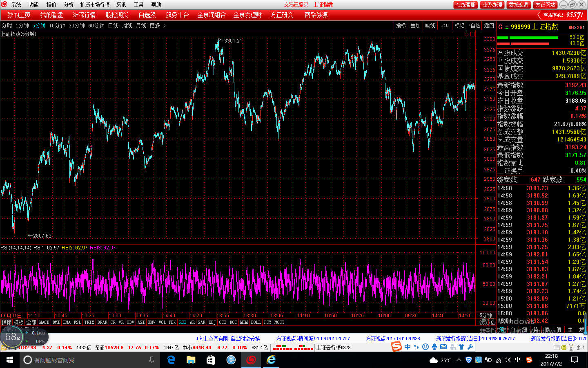Viewport: 588px width, 368px height.
Task: Click the 方证视点20170701120638 news link
Action: coord(393,339)
